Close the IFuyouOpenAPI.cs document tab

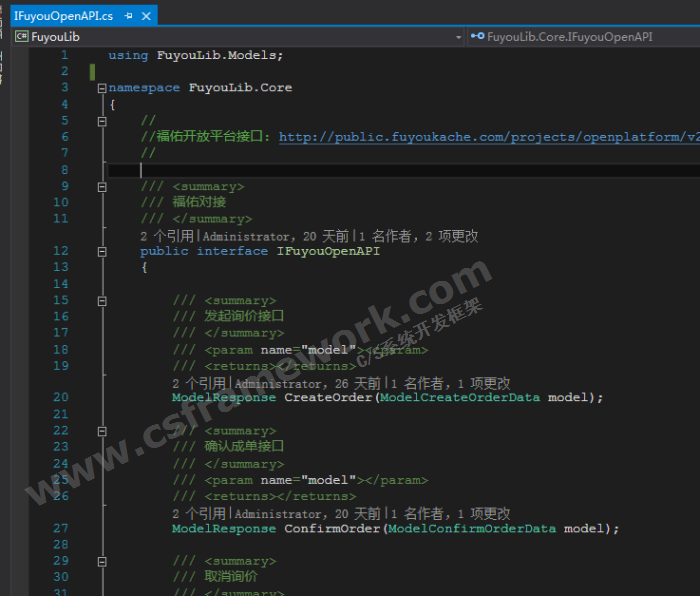[x=147, y=16]
